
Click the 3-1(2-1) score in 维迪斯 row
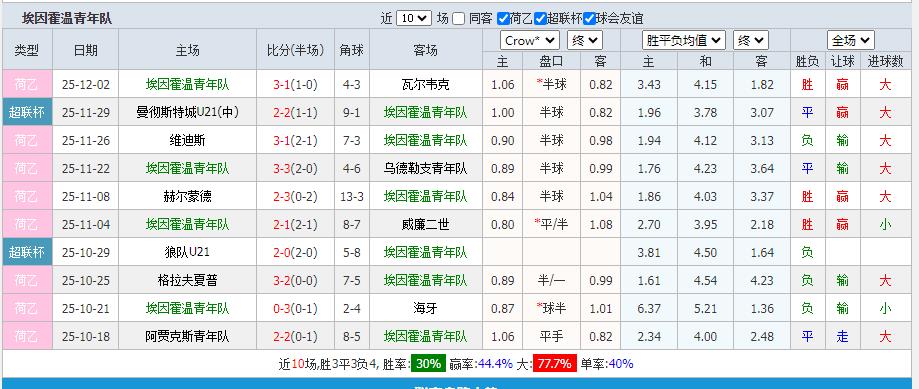click(295, 141)
